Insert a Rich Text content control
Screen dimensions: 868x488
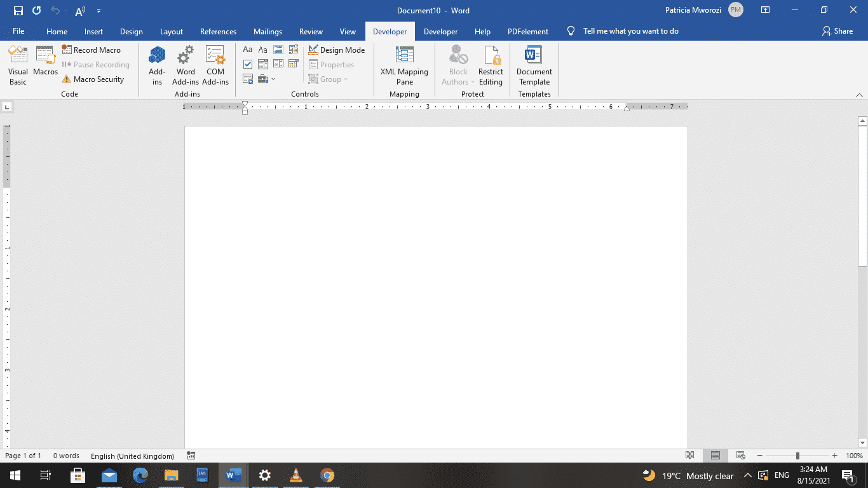pyautogui.click(x=247, y=49)
